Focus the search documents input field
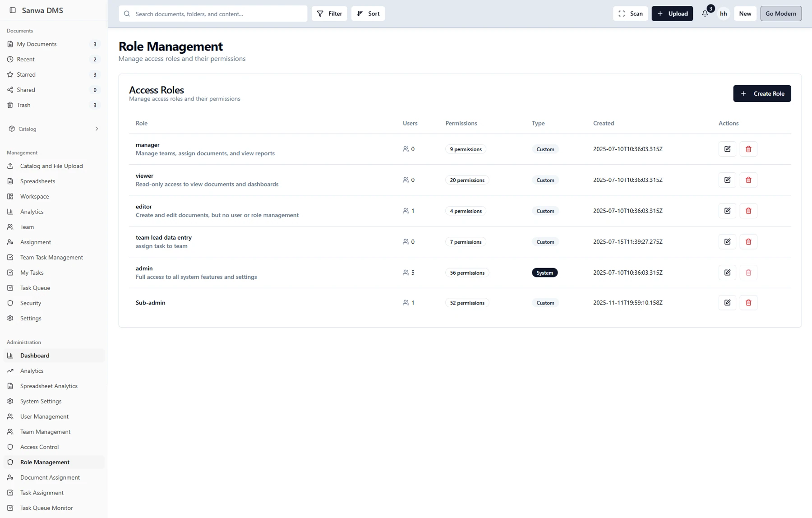Screen dimensions: 812x518 pyautogui.click(x=213, y=14)
